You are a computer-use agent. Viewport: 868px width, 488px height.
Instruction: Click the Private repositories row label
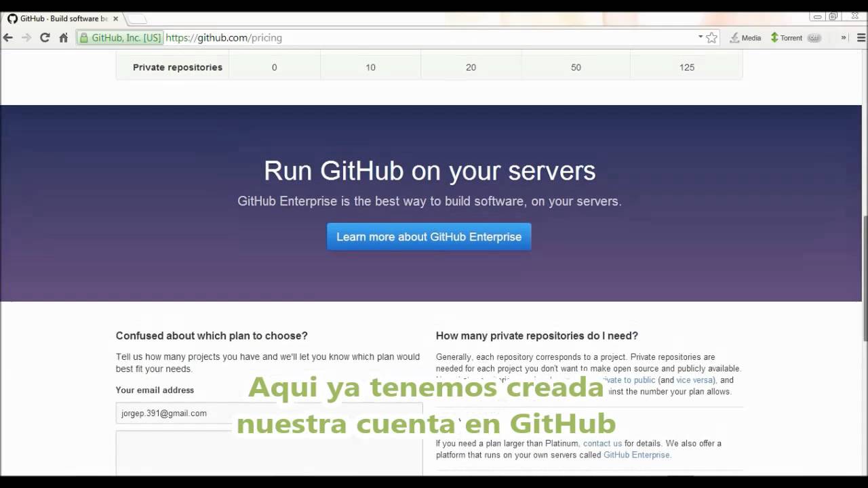point(178,67)
